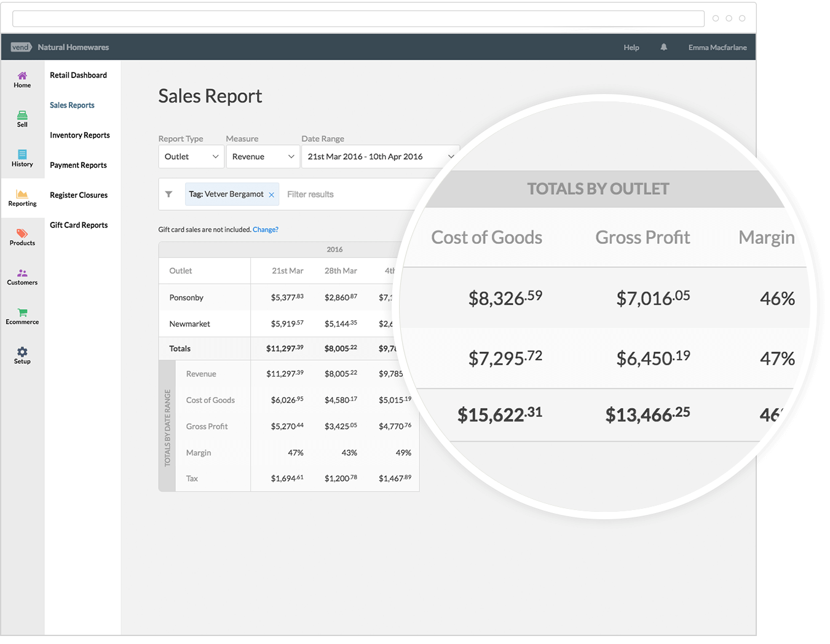Switch to Inventory Reports
Image resolution: width=830 pixels, height=644 pixels.
(80, 135)
